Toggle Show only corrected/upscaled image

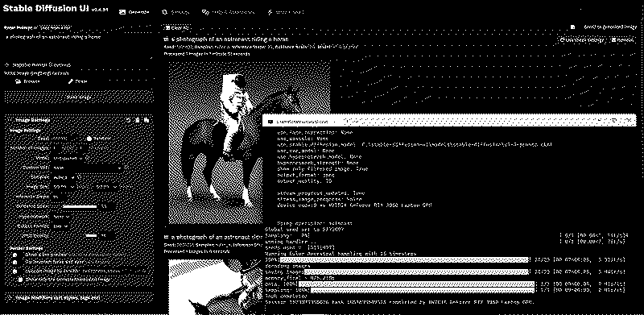[20, 280]
